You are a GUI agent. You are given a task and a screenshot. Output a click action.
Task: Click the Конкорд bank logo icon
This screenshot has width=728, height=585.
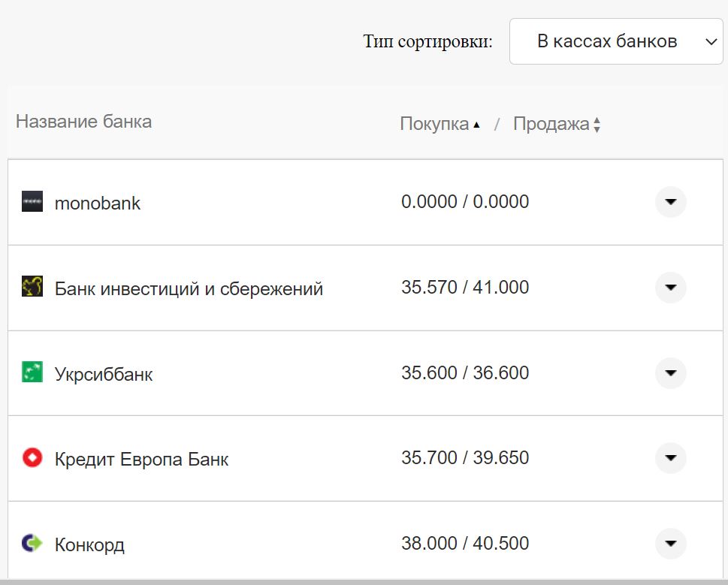tap(32, 544)
